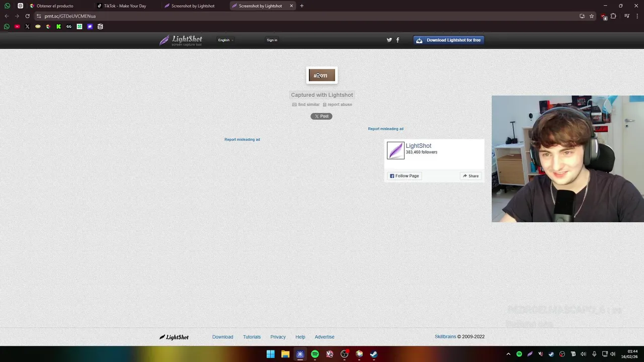Open Spotify from the taskbar
This screenshot has width=644, height=362.
pyautogui.click(x=315, y=354)
